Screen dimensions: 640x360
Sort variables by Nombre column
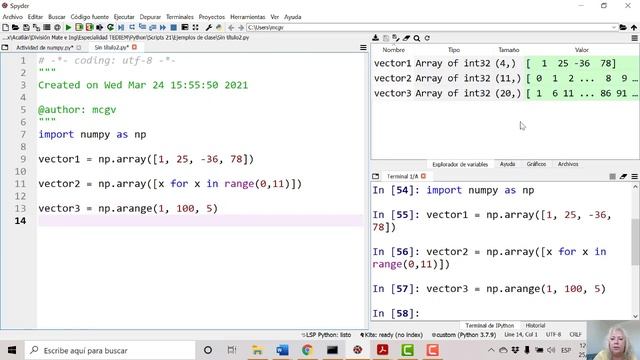[x=393, y=50]
